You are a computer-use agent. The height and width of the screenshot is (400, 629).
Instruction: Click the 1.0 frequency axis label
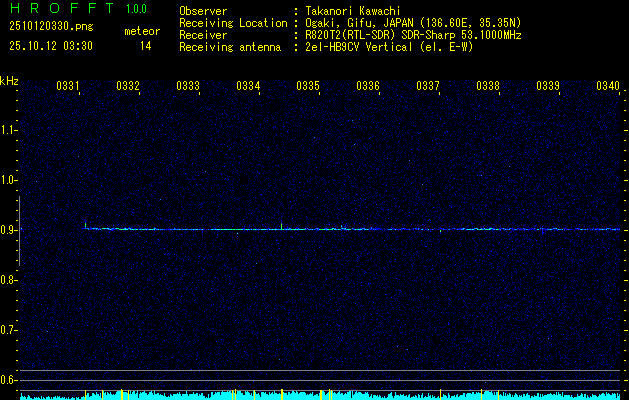pos(8,180)
